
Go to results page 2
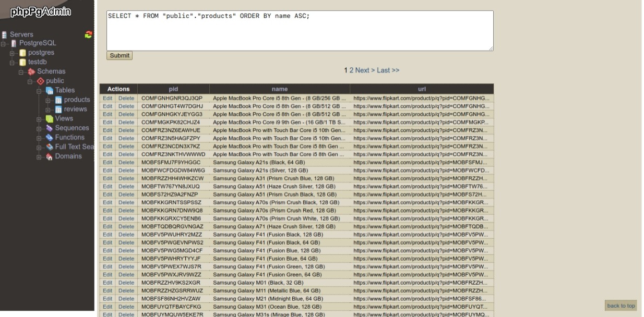click(x=351, y=70)
